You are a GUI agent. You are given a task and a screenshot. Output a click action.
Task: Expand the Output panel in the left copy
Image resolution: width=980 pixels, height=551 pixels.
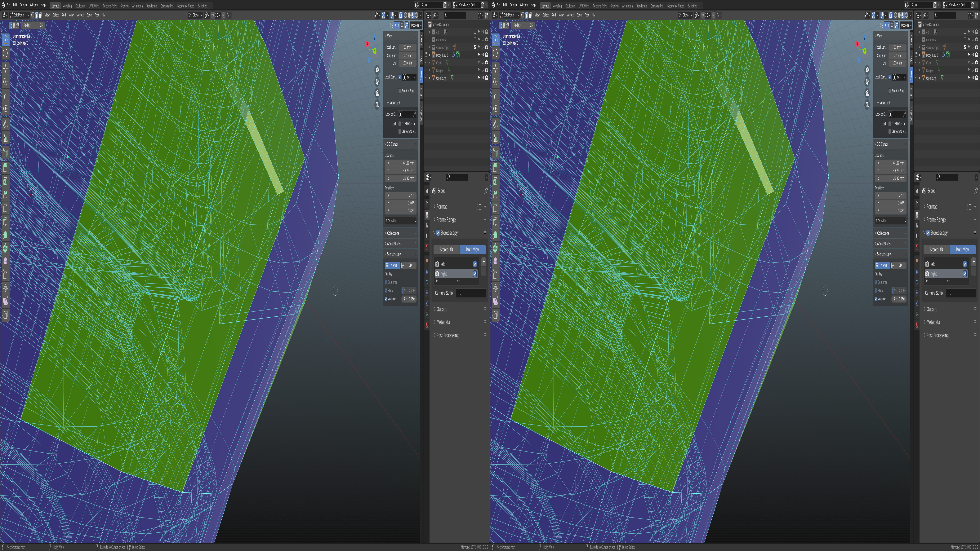click(441, 309)
